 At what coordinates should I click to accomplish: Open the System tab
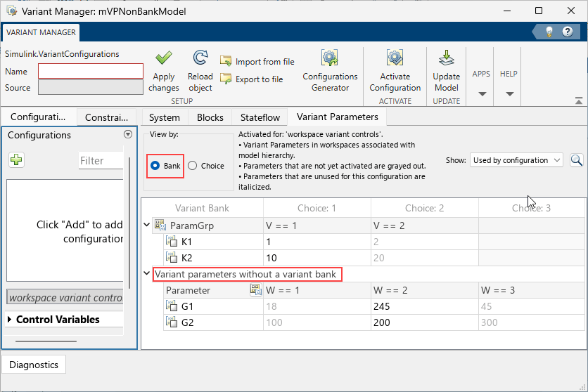click(165, 117)
